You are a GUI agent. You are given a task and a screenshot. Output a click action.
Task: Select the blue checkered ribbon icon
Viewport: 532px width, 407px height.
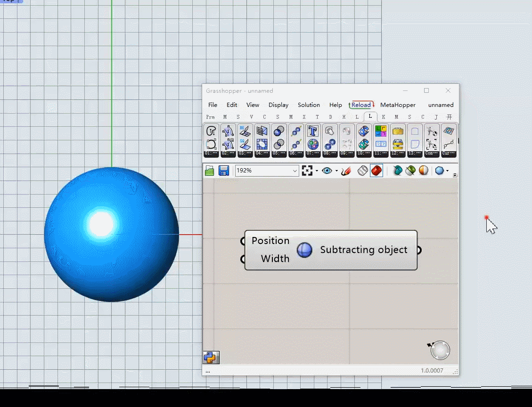pos(364,131)
